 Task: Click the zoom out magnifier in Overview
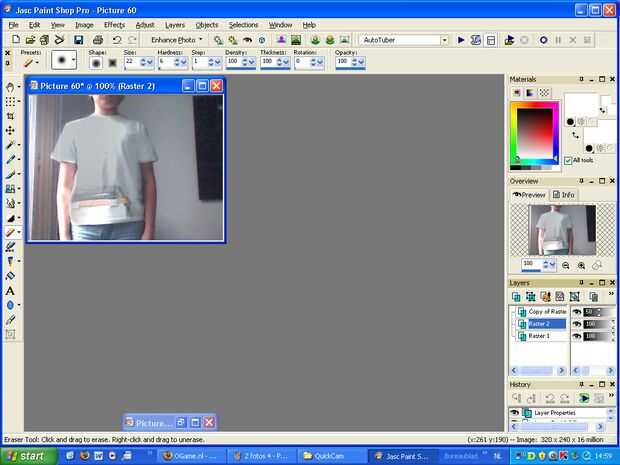point(566,265)
